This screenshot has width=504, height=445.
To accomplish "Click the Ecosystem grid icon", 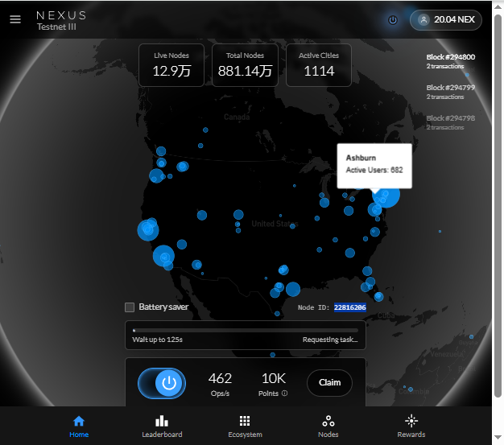I will (245, 421).
